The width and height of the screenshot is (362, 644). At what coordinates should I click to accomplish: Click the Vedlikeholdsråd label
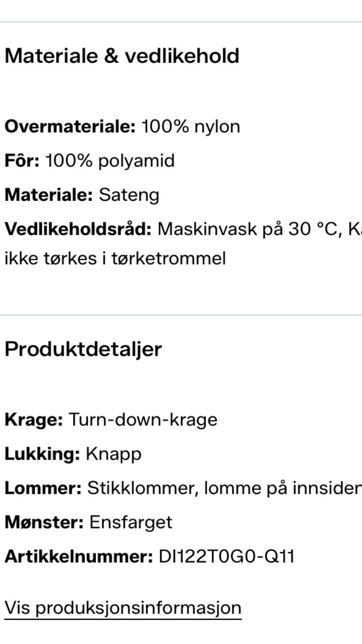pos(78,229)
